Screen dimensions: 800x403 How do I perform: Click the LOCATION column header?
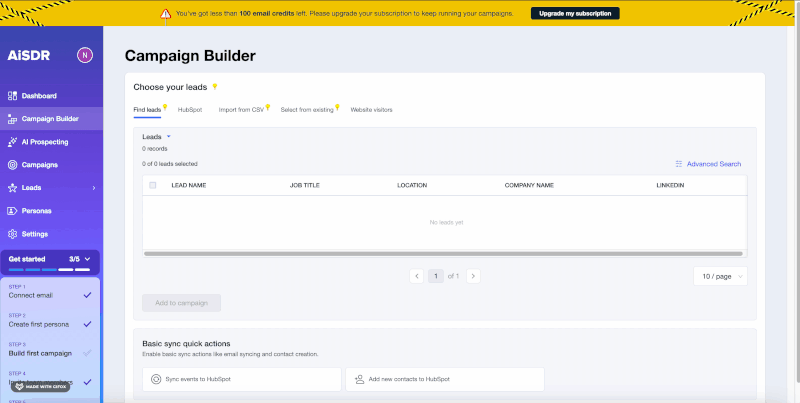pyautogui.click(x=412, y=185)
